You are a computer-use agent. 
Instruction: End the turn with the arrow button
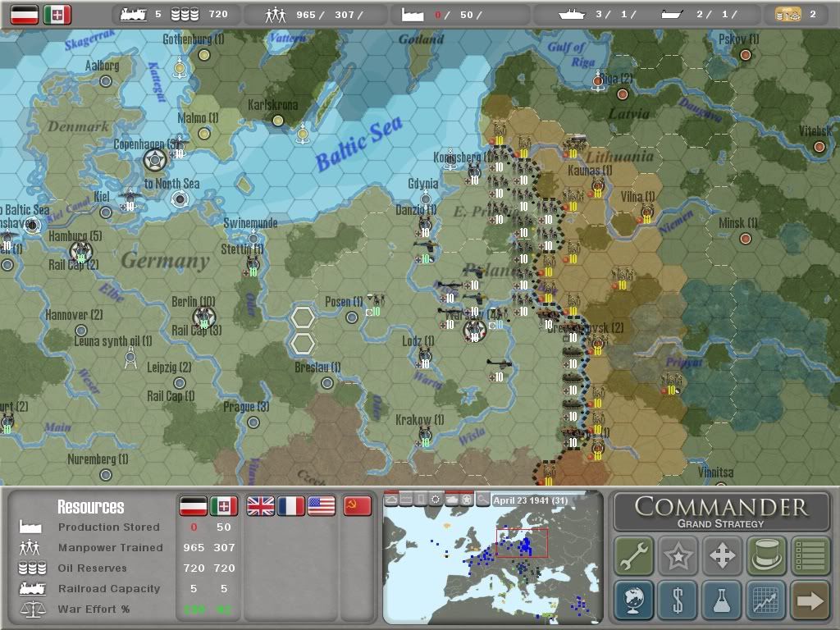810,600
